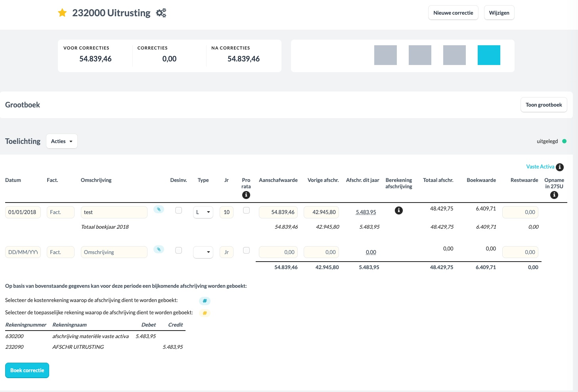Click the 232000 Uitrusting title
The height and width of the screenshot is (392, 578).
click(111, 13)
